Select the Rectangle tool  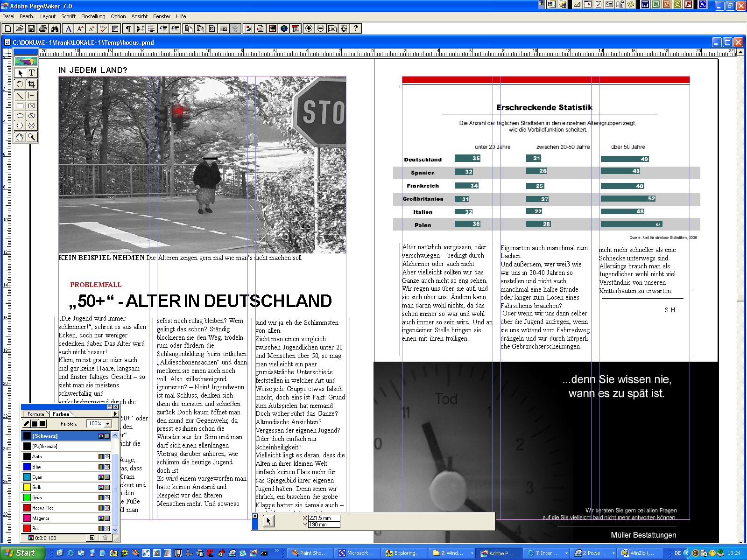click(20, 106)
